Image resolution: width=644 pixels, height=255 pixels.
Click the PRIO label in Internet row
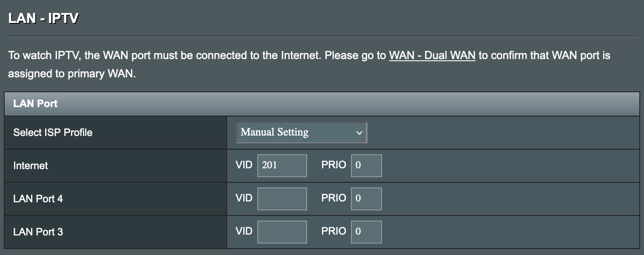click(333, 165)
